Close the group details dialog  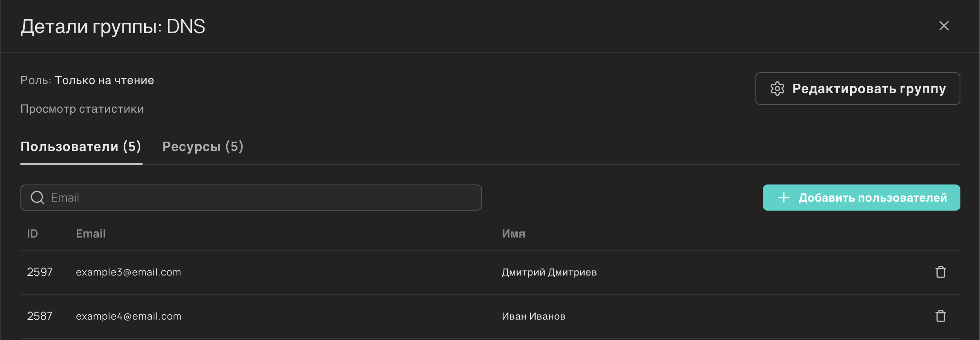[944, 26]
